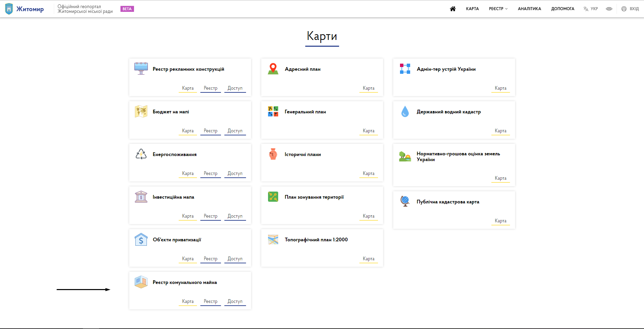Open Карта for Публічна кадастрова карта

point(501,221)
